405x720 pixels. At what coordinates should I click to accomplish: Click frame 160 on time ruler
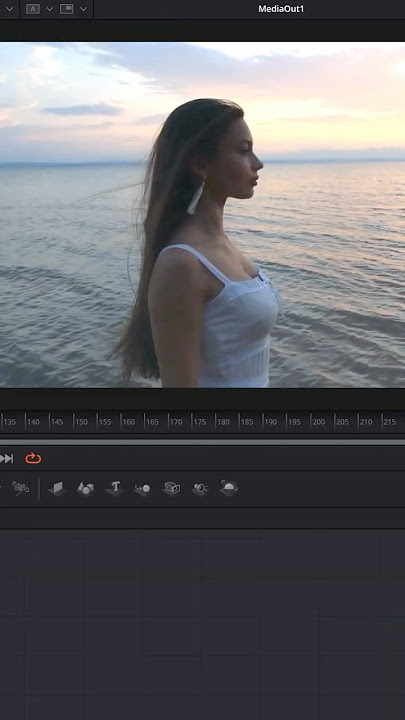pos(129,422)
